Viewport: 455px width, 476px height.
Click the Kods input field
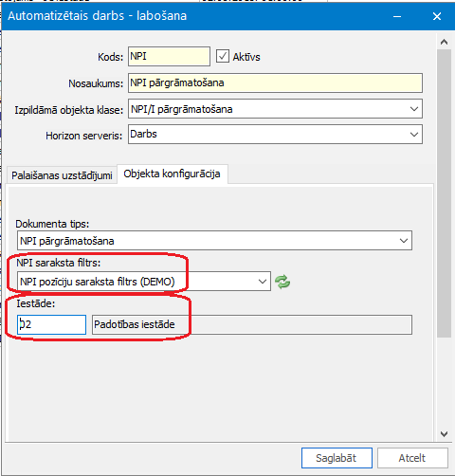pos(169,57)
